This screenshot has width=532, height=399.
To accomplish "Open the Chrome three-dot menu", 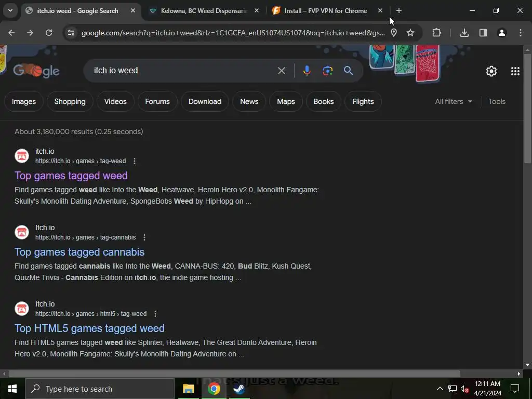I will (x=521, y=33).
